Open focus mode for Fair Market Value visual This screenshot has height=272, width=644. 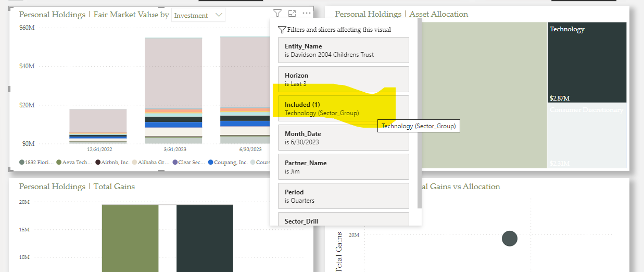click(x=292, y=14)
